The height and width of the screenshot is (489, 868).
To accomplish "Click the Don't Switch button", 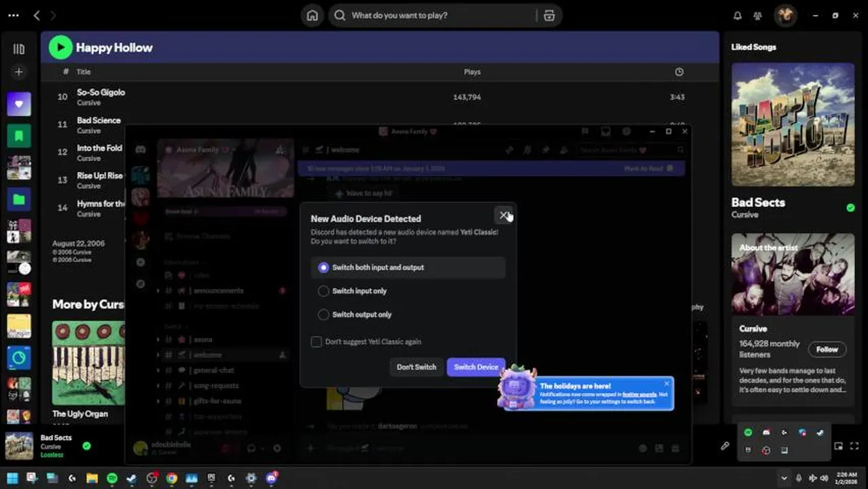I will [x=416, y=367].
